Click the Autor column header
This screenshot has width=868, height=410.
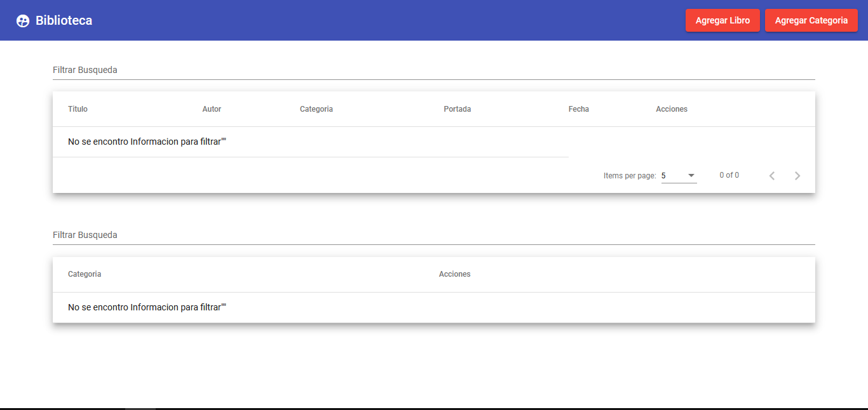(x=212, y=109)
